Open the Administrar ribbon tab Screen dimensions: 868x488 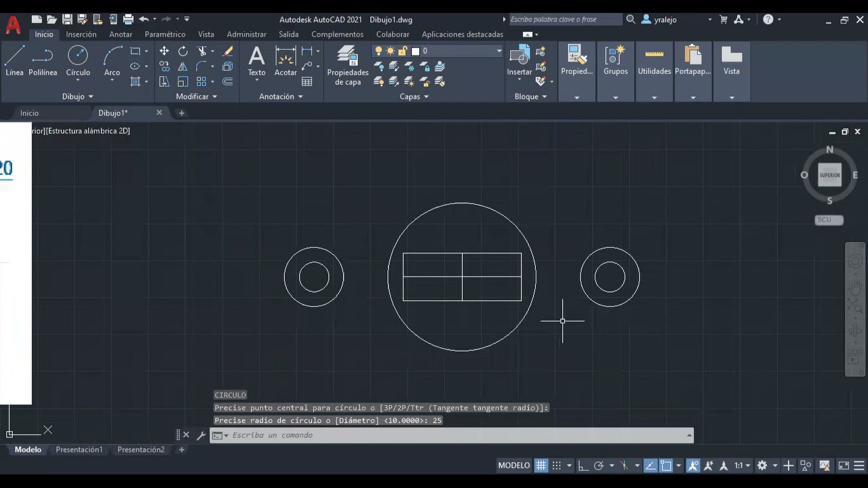click(246, 34)
